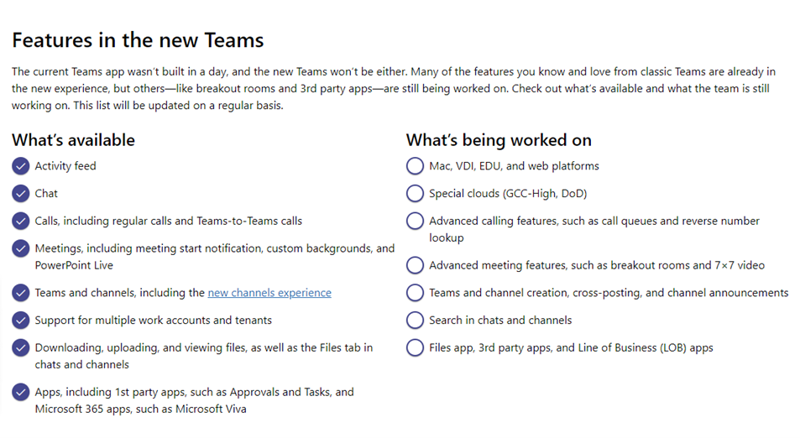Click the checkmark beside Downloading, uploading files
The height and width of the screenshot is (438, 800).
20,348
